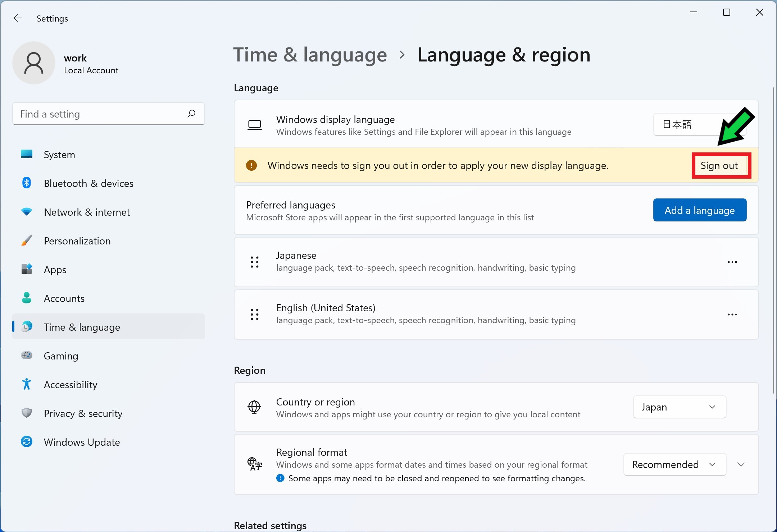Click the Personalization paintbrush icon
The height and width of the screenshot is (532, 777).
point(27,240)
